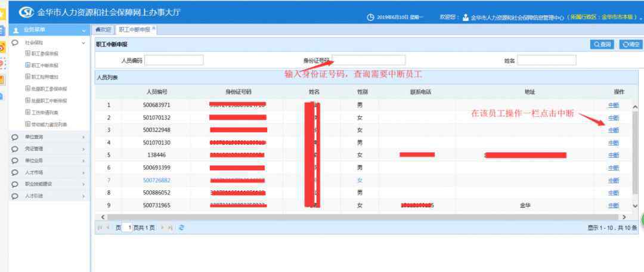Image resolution: width=644 pixels, height=272 pixels.
Task: Click the 查询 search button
Action: point(602,44)
